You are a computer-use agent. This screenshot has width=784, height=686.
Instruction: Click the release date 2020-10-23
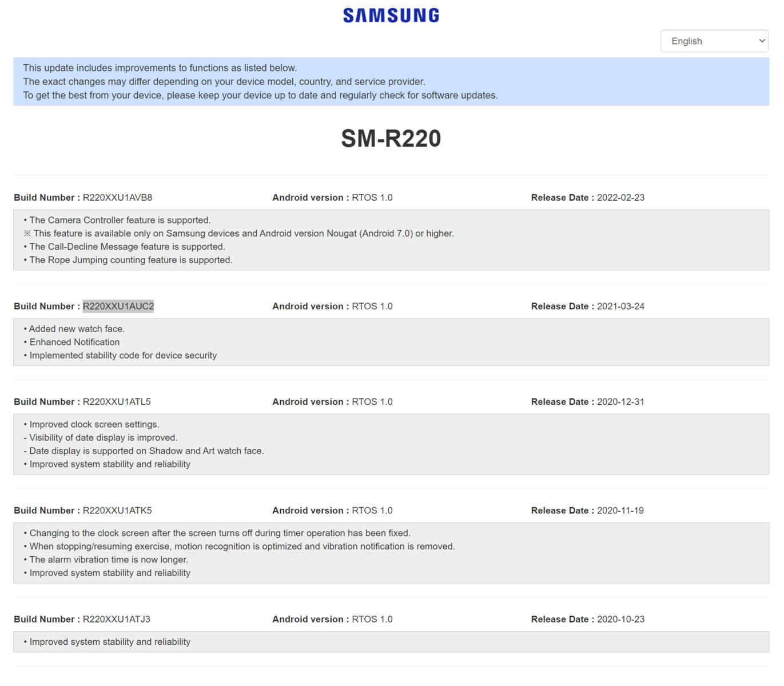pyautogui.click(x=620, y=619)
